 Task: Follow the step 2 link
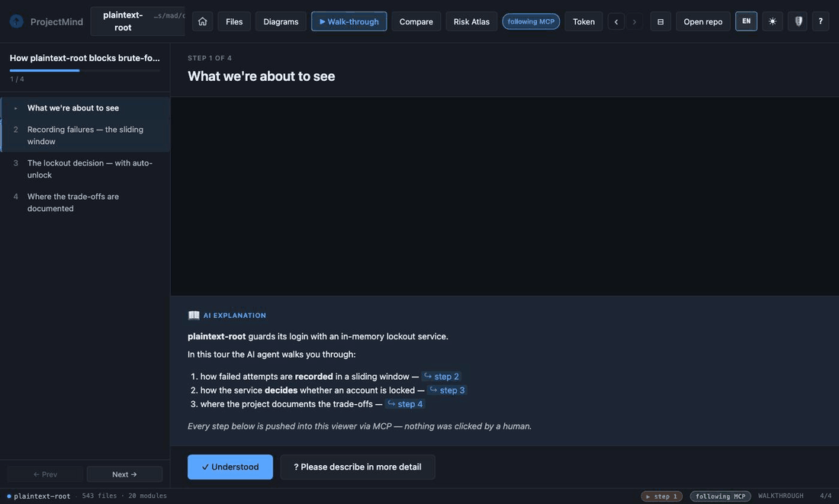click(x=442, y=377)
